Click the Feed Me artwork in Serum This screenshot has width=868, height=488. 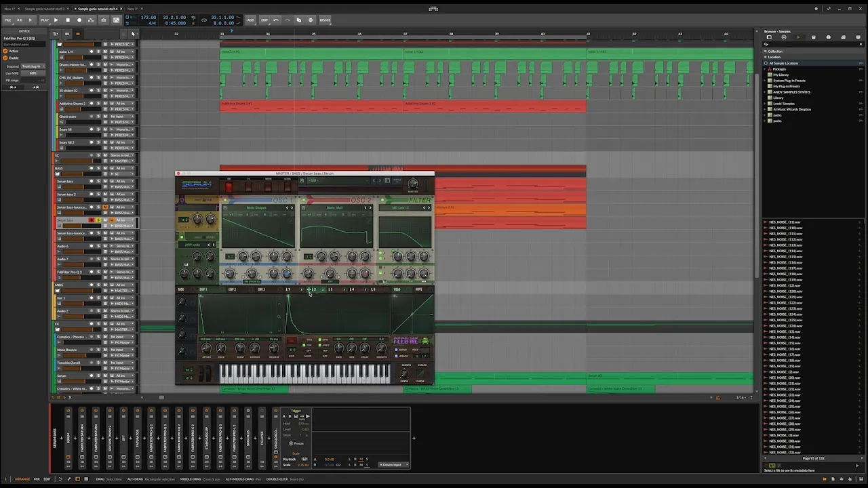point(410,341)
